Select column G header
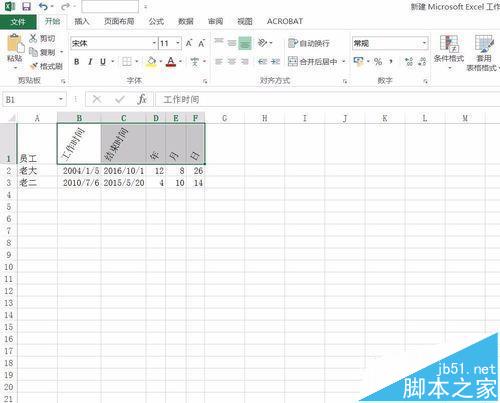Image resolution: width=500 pixels, height=403 pixels. pyautogui.click(x=225, y=118)
